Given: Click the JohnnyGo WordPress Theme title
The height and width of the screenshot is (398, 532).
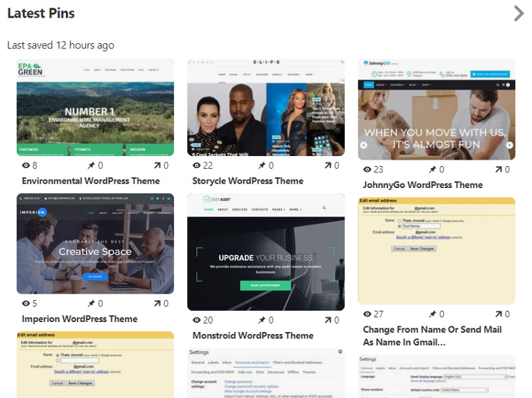Looking at the screenshot, I should pyautogui.click(x=423, y=185).
